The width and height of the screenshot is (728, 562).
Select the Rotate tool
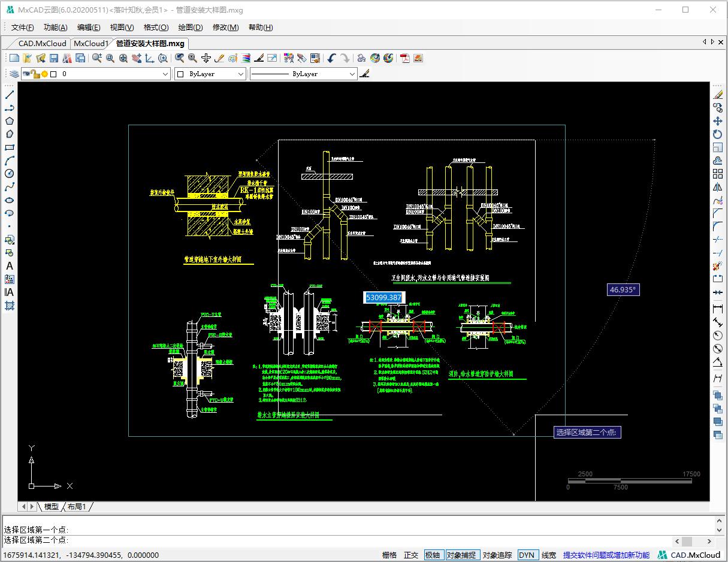[x=717, y=134]
